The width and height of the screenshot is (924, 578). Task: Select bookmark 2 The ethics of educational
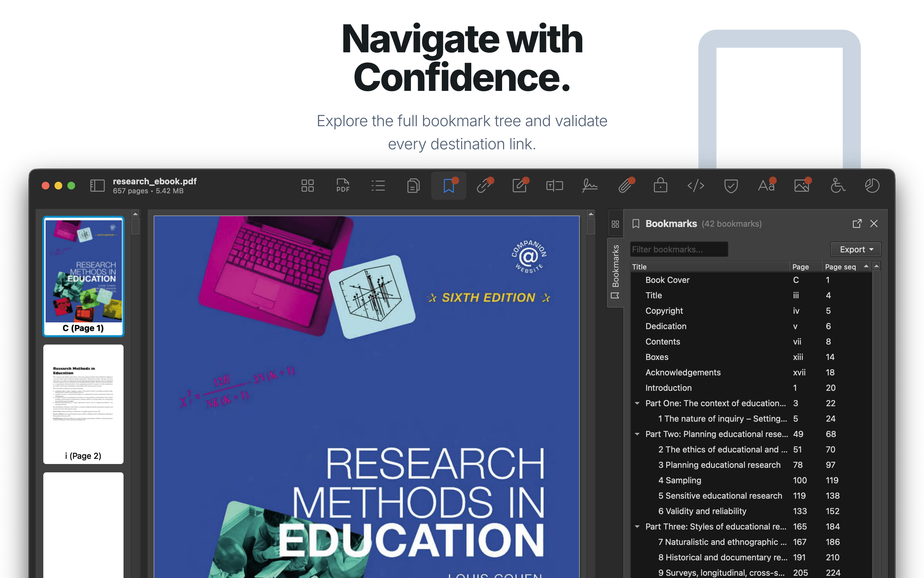[x=751, y=450]
